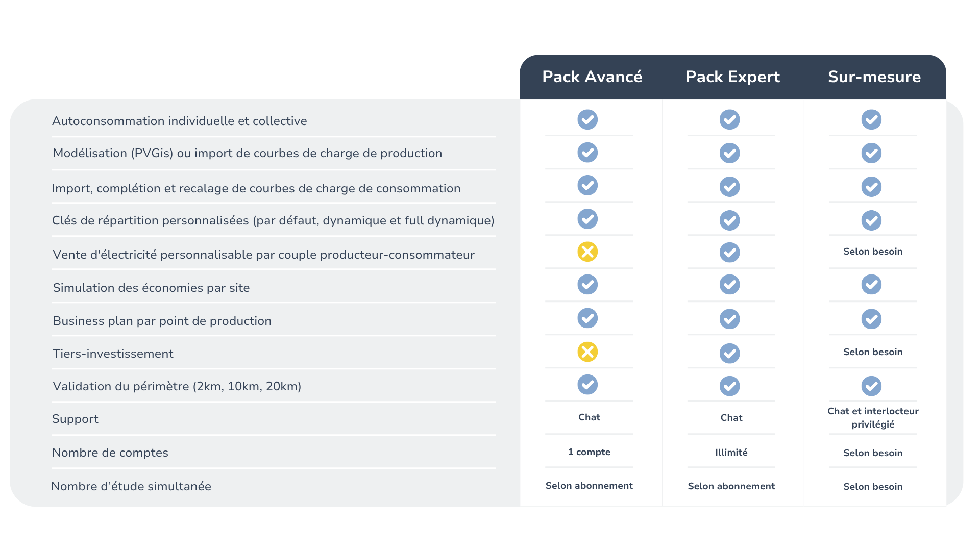
Task: Click Pack Expert checkmark for Vente d'électricité
Action: click(729, 253)
